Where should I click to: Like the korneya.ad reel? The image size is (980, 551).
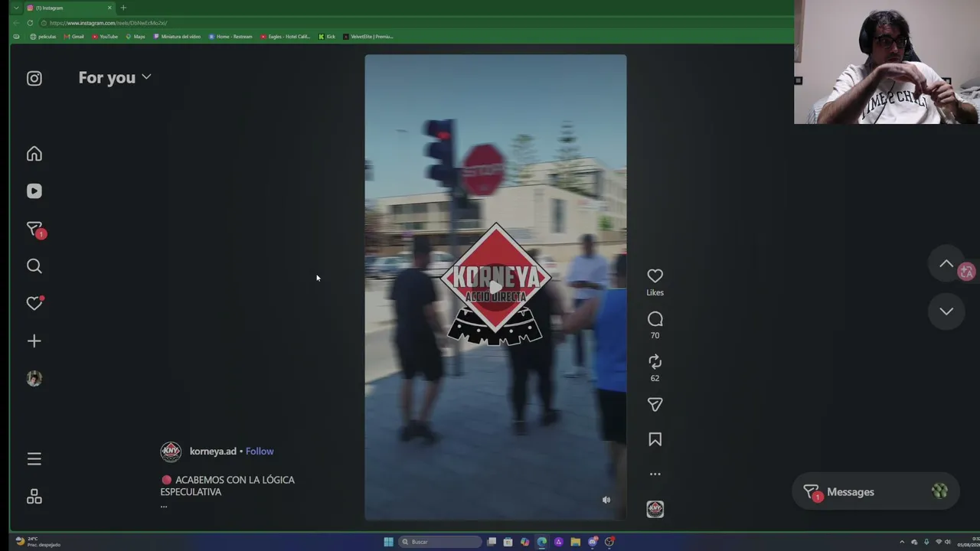click(655, 276)
